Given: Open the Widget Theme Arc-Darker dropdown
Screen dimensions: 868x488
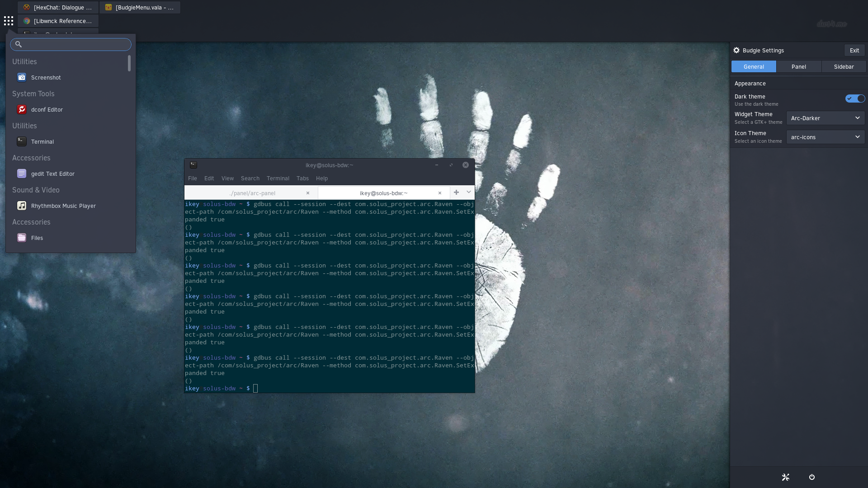Looking at the screenshot, I should 826,118.
